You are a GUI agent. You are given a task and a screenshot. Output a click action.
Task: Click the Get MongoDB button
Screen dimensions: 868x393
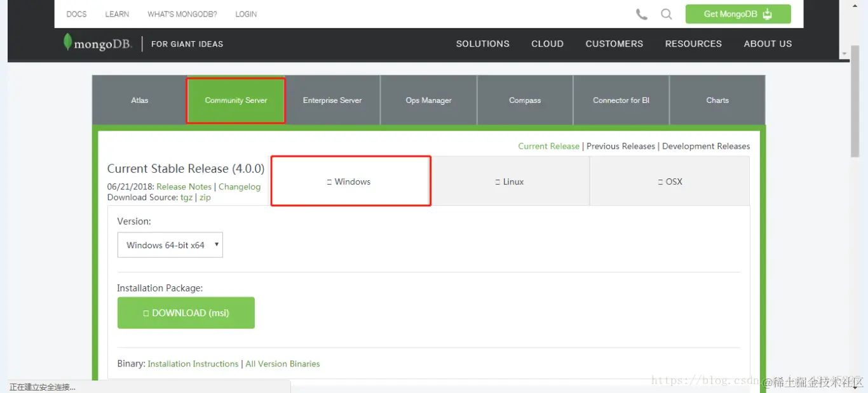pos(738,14)
